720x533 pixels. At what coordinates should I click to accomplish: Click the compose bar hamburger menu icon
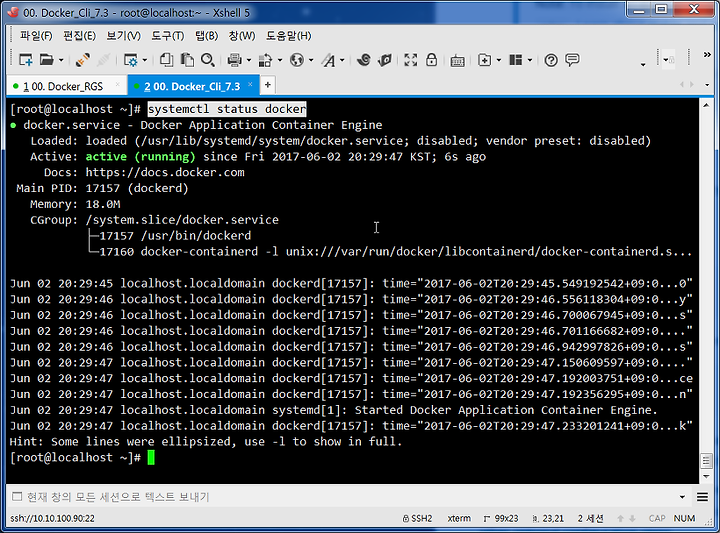[x=702, y=497]
